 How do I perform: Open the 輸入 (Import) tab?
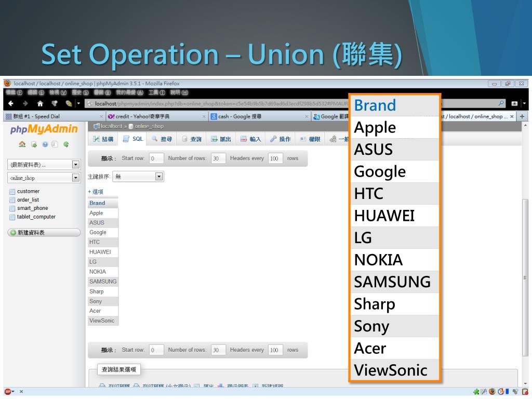251,139
